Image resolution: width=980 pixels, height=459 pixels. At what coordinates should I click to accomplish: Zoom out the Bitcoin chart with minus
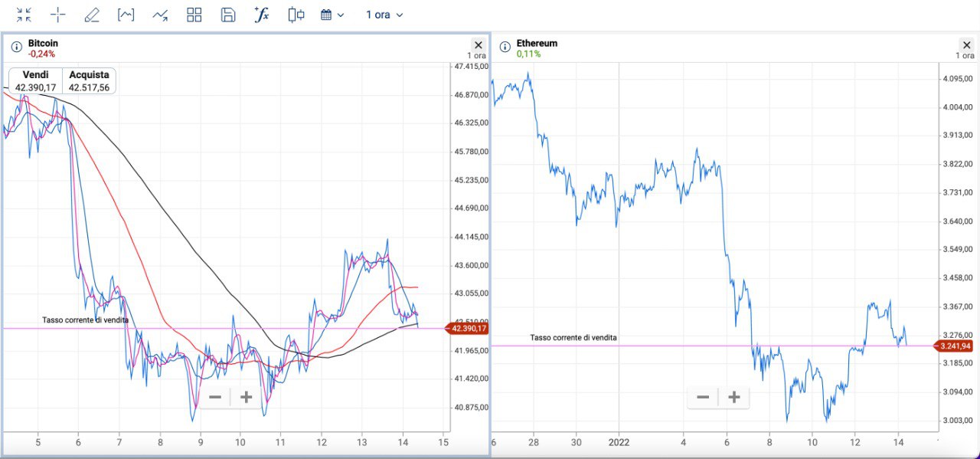215,397
